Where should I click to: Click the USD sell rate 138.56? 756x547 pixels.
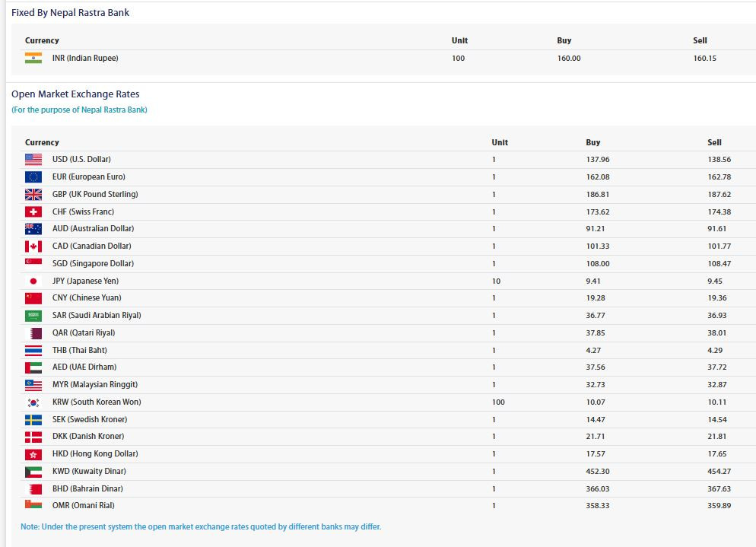click(x=719, y=160)
